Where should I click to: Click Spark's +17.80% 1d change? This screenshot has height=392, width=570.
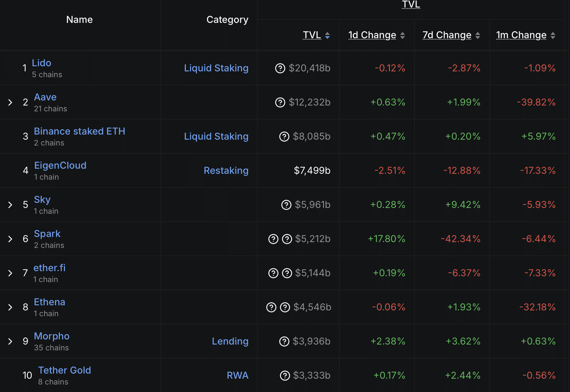pos(386,239)
